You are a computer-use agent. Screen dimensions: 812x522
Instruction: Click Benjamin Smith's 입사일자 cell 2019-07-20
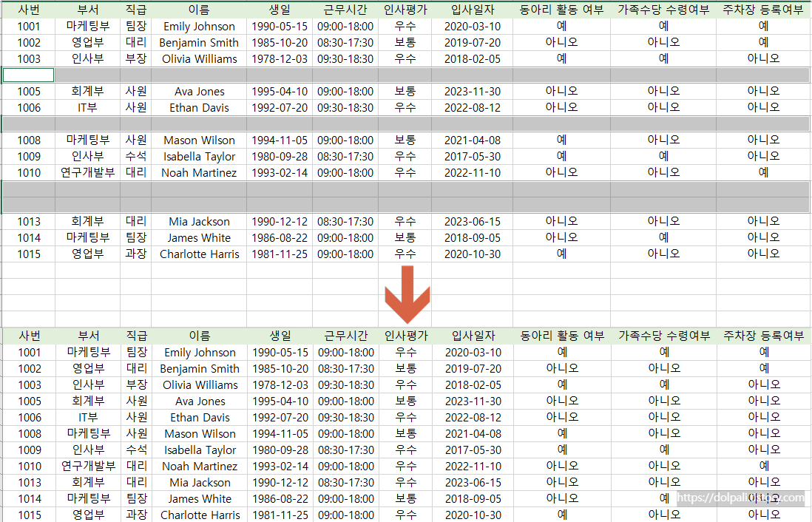click(473, 42)
